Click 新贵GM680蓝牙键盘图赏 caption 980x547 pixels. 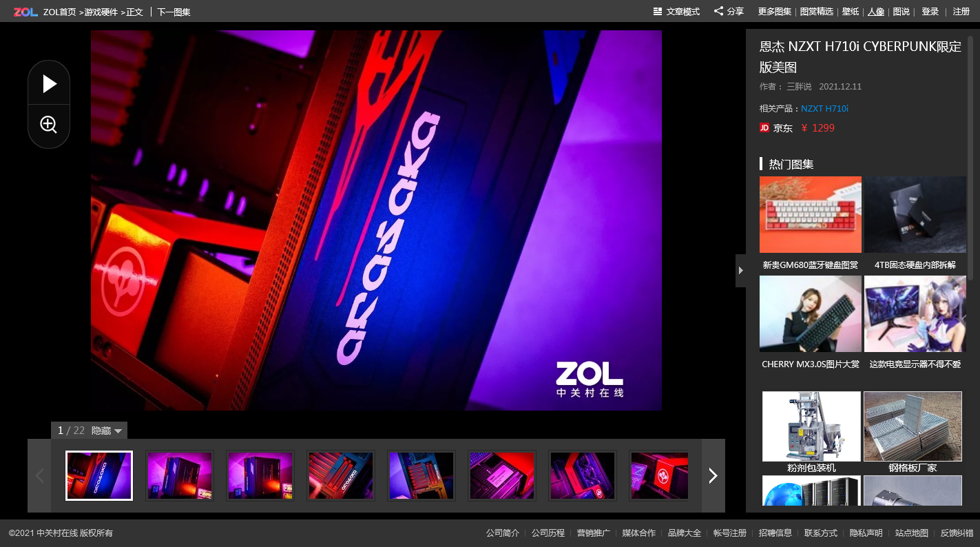[811, 265]
